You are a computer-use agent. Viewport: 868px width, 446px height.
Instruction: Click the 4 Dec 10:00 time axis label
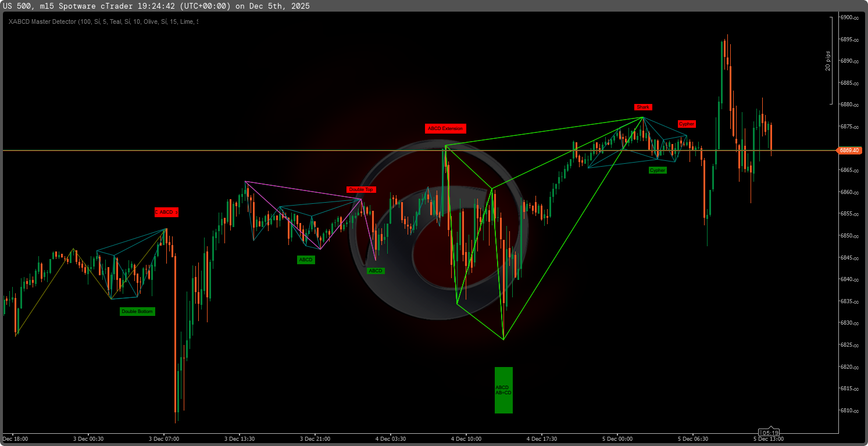pos(466,439)
